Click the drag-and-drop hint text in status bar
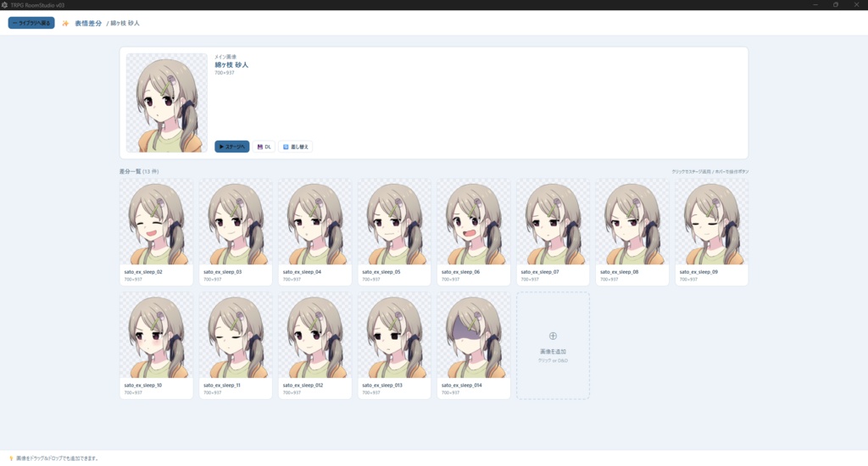The height and width of the screenshot is (466, 868). (57, 458)
